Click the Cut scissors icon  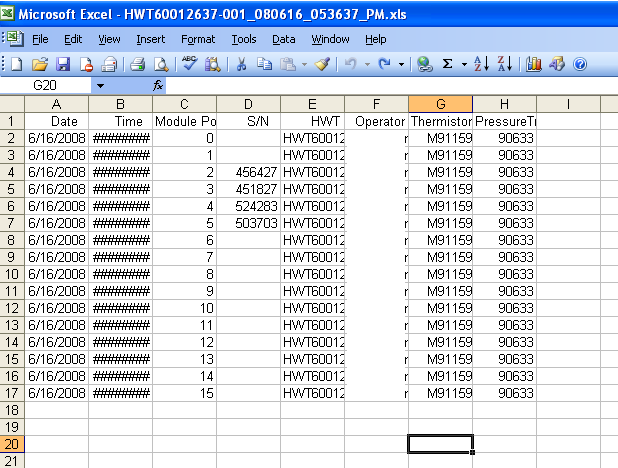[241, 64]
